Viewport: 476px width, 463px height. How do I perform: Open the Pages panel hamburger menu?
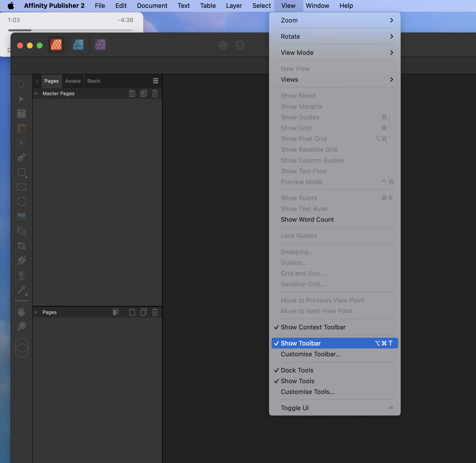156,81
